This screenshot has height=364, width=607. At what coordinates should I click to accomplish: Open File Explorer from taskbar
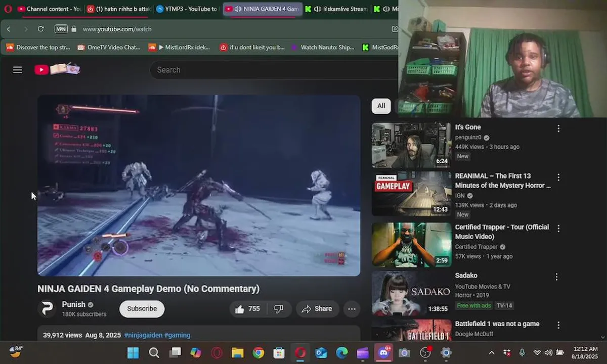coord(238,352)
